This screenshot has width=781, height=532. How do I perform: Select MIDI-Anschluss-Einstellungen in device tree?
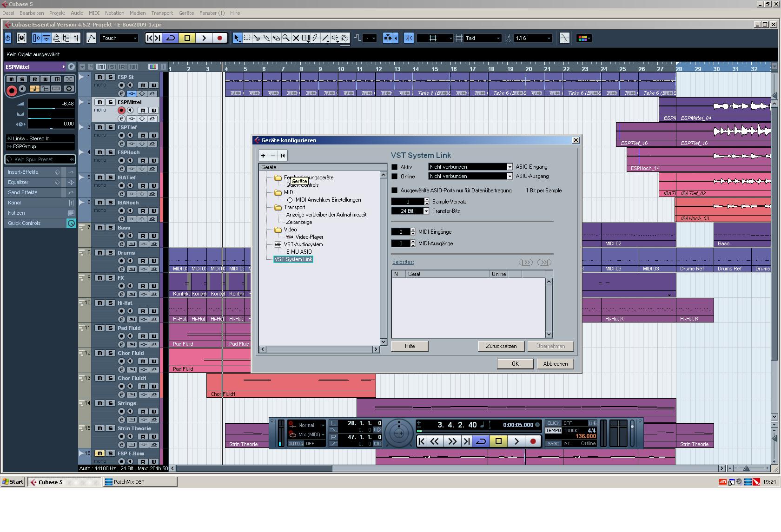[328, 200]
